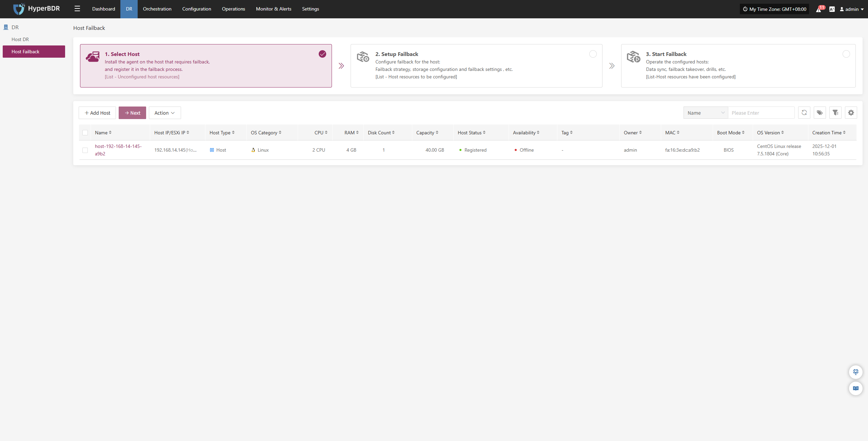Expand the Action dropdown menu
This screenshot has height=441, width=868.
tap(164, 113)
